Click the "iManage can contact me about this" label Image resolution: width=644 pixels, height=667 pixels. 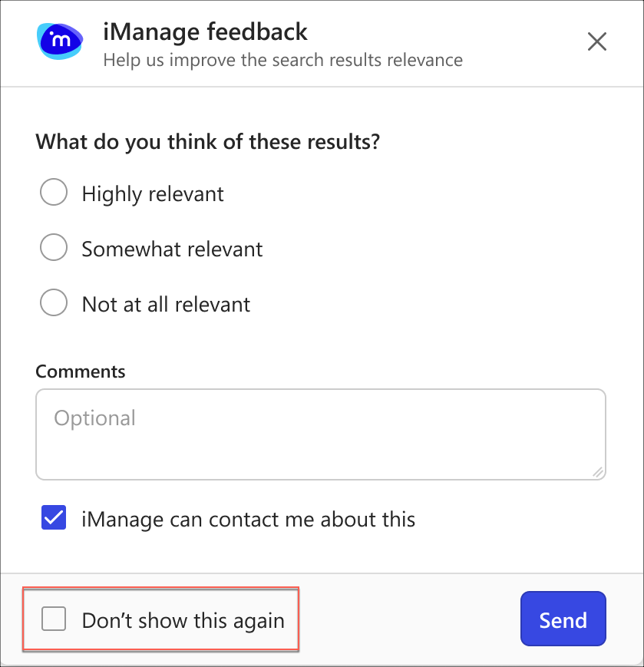(x=248, y=519)
